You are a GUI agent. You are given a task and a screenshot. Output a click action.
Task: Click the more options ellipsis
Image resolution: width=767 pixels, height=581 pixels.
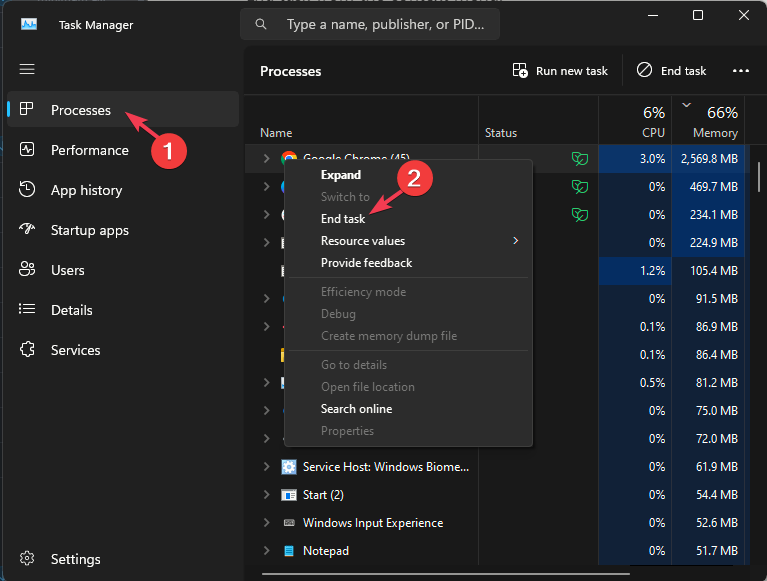741,71
